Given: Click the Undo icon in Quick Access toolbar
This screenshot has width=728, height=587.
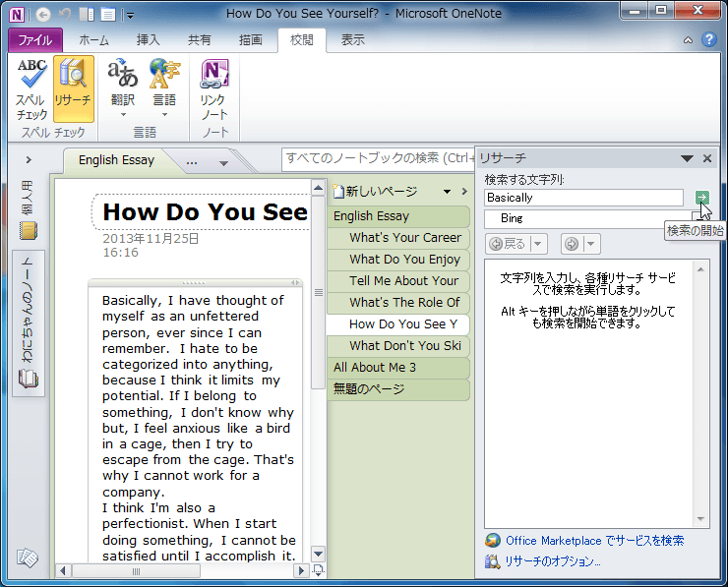Looking at the screenshot, I should coord(65,15).
